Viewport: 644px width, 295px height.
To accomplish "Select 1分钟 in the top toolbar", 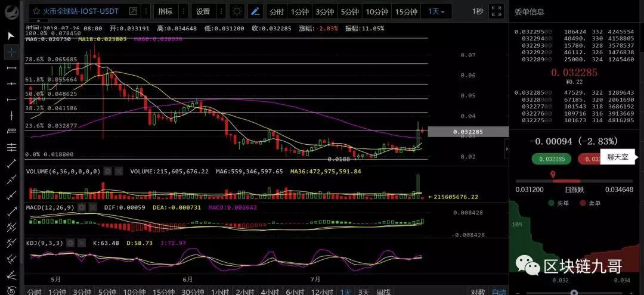I will (x=300, y=12).
